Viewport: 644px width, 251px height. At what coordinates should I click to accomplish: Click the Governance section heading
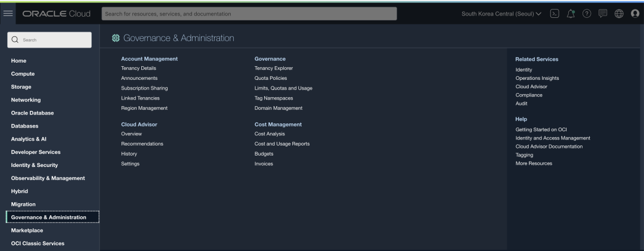tap(270, 59)
